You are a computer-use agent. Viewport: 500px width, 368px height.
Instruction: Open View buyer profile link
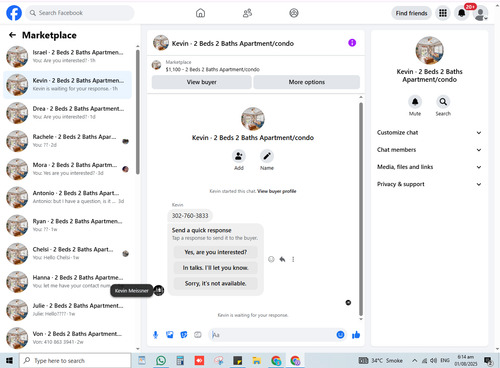coord(277,191)
